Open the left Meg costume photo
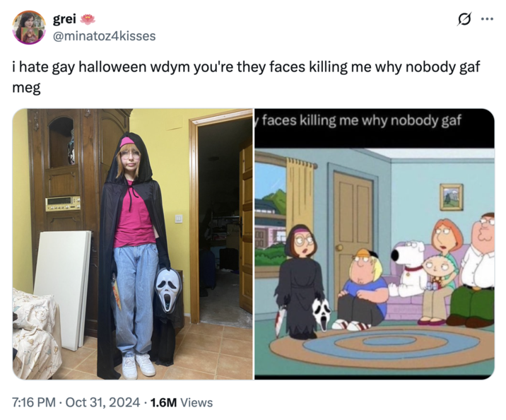This screenshot has height=420, width=506. point(132,244)
